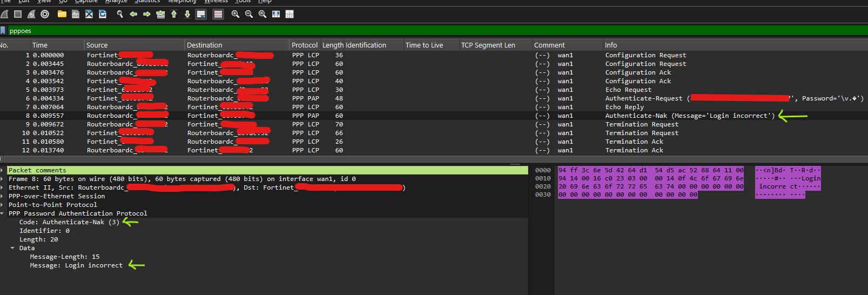Screen dimensions: 868x295
Task: Sort by Time to Live header
Action: (x=431, y=45)
